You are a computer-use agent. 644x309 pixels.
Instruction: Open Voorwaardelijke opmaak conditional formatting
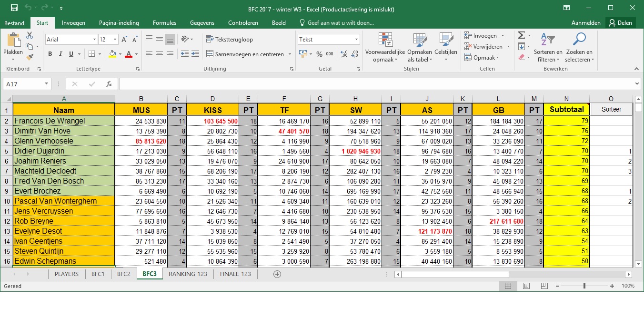pyautogui.click(x=385, y=48)
